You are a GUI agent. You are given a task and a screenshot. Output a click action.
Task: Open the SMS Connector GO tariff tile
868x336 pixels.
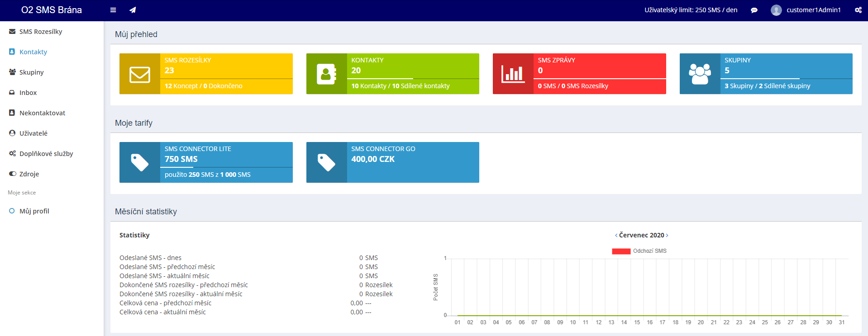pyautogui.click(x=392, y=162)
